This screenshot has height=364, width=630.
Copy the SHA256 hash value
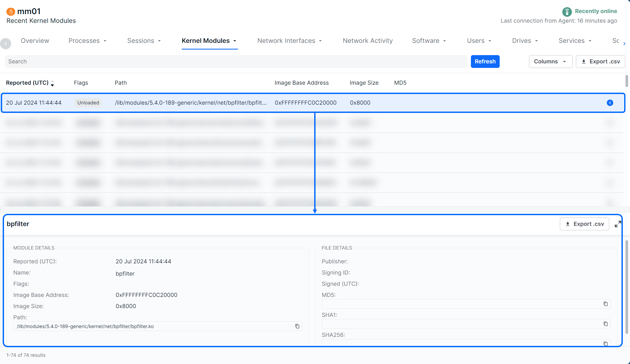tap(605, 343)
